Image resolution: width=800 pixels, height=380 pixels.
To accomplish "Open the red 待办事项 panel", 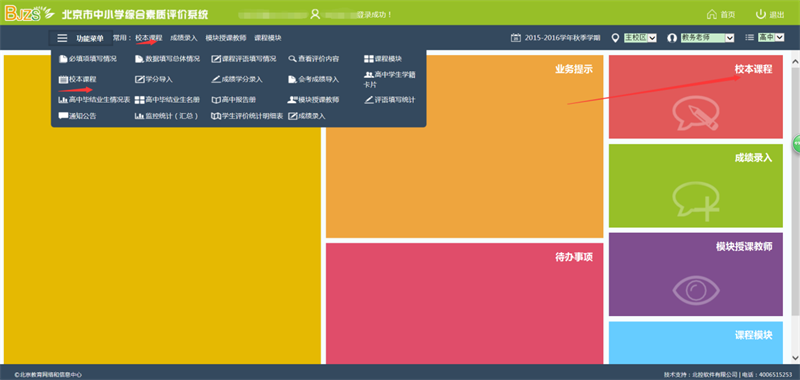I will click(464, 303).
